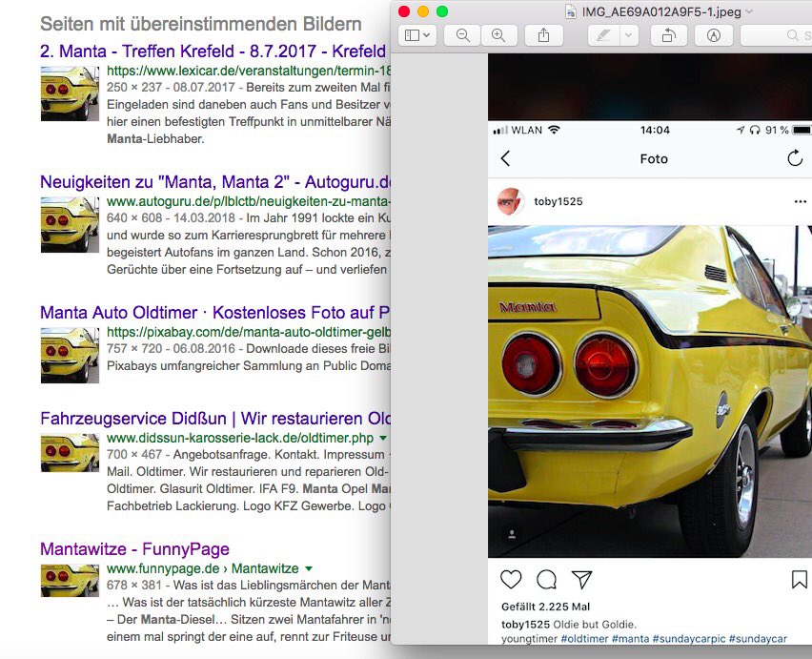The height and width of the screenshot is (659, 812).
Task: Click the pixabay.com URL text
Action: (x=249, y=332)
